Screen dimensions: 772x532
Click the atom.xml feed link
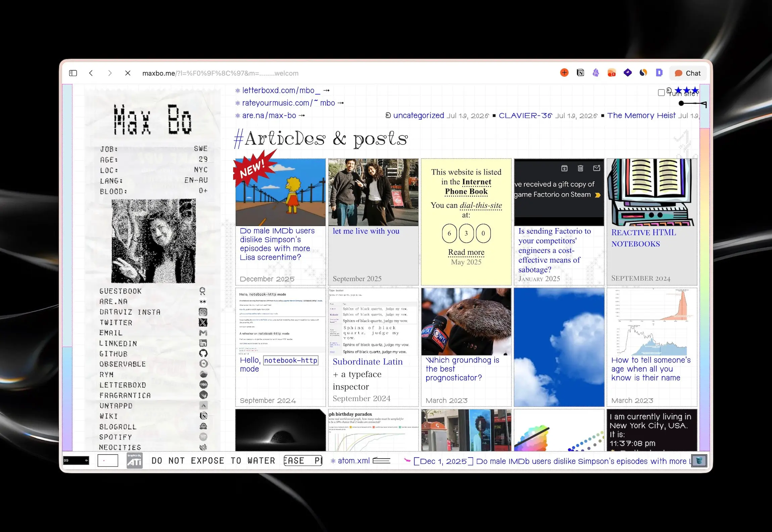pos(354,461)
